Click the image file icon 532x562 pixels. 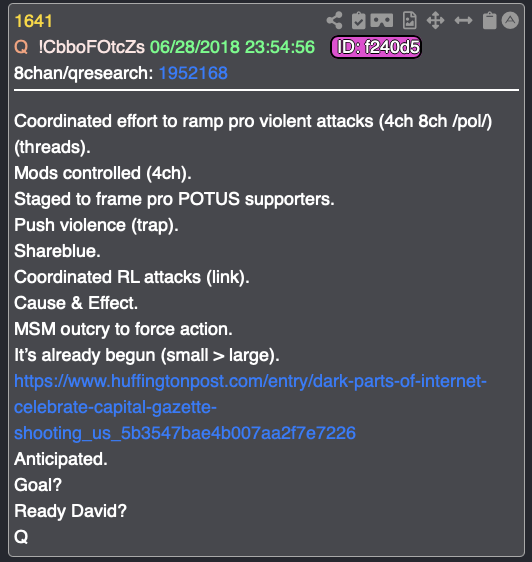409,20
